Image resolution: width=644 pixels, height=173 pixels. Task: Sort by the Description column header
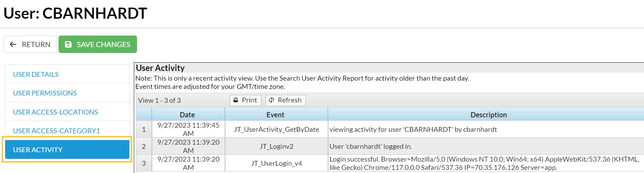click(x=488, y=115)
